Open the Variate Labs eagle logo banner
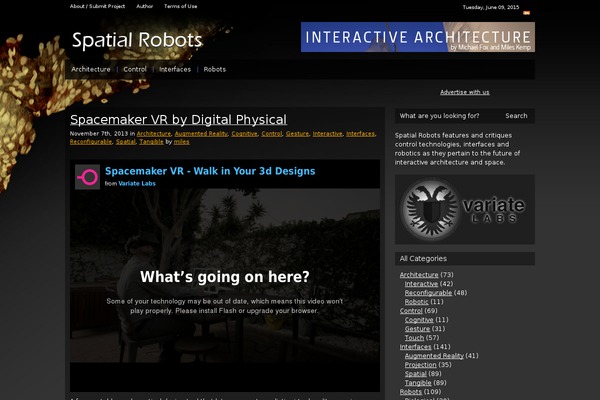Image resolution: width=600 pixels, height=400 pixels. (465, 209)
